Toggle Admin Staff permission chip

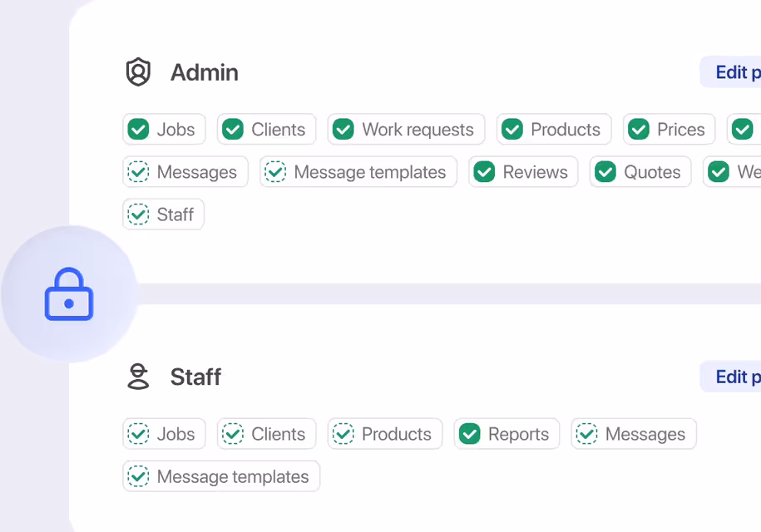164,214
